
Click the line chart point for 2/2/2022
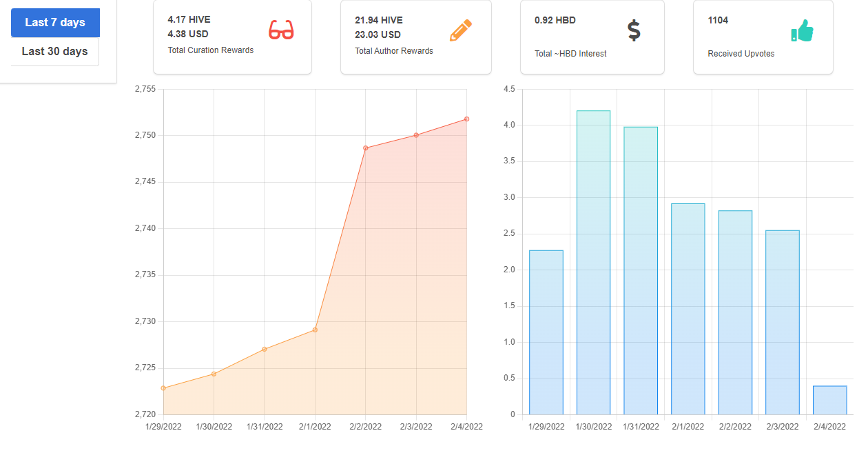(x=366, y=148)
